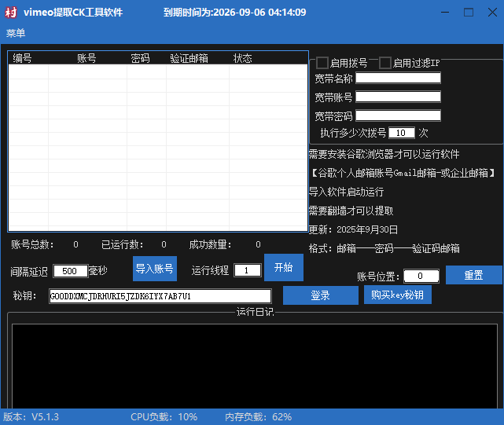The height and width of the screenshot is (425, 504).
Task: Click the 宽带账号 input field
Action: pyautogui.click(x=399, y=97)
